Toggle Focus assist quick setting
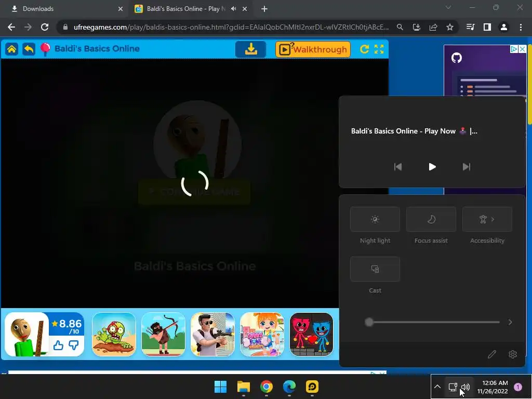 pyautogui.click(x=431, y=219)
